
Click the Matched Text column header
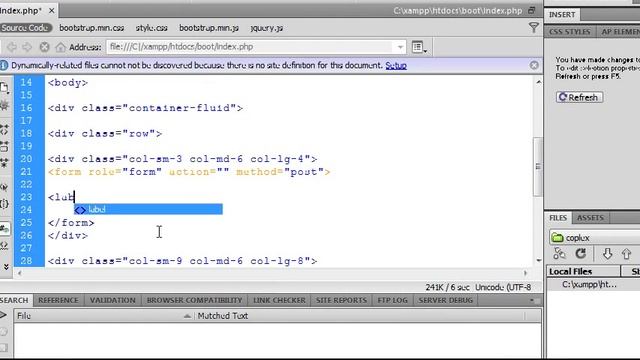359,316
